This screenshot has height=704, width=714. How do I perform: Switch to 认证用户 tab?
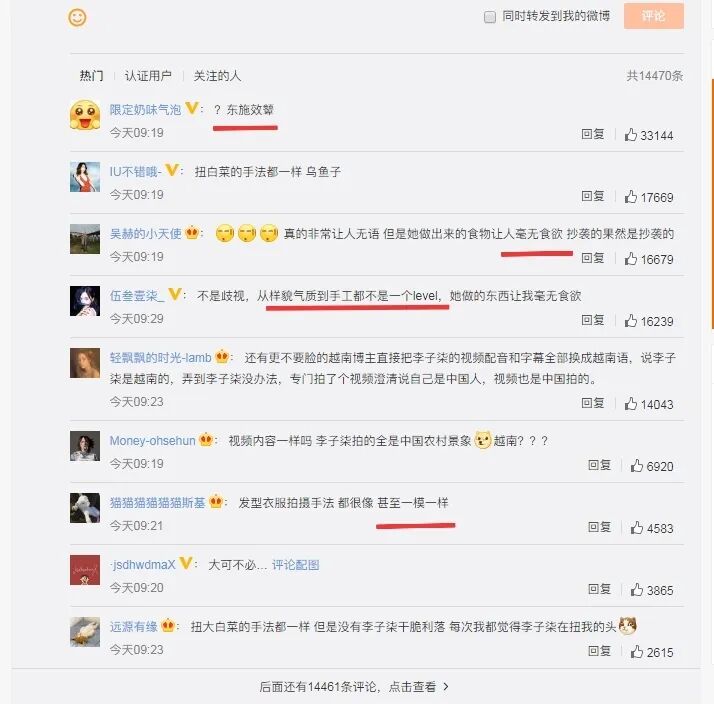pyautogui.click(x=148, y=76)
